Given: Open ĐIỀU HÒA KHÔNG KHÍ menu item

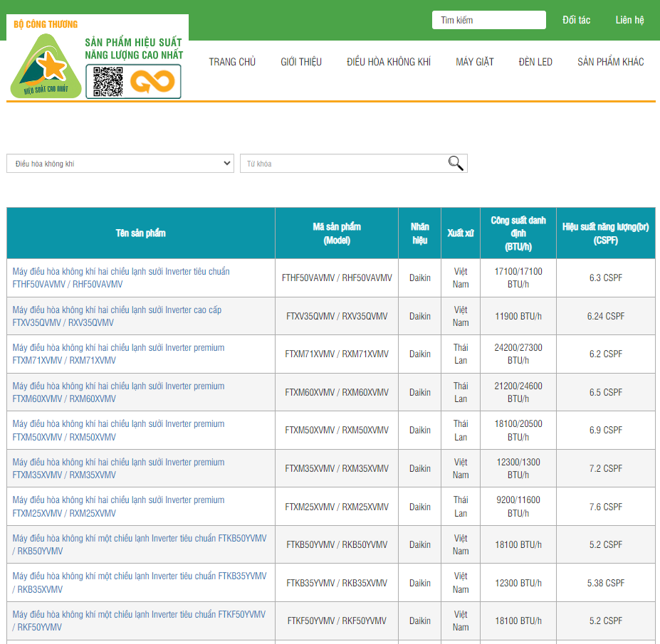Looking at the screenshot, I should pyautogui.click(x=389, y=62).
